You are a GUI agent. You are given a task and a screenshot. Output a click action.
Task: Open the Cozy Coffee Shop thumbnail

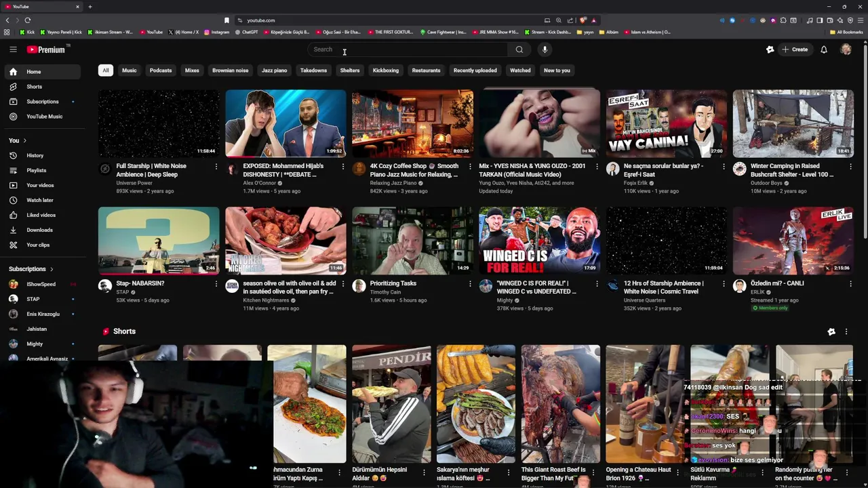pyautogui.click(x=412, y=123)
